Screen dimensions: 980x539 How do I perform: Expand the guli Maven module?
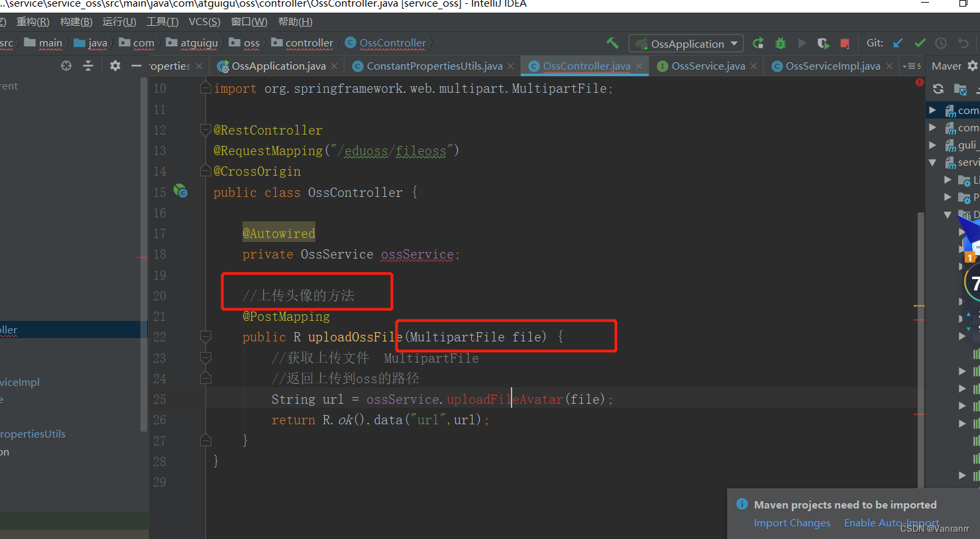[x=932, y=145]
